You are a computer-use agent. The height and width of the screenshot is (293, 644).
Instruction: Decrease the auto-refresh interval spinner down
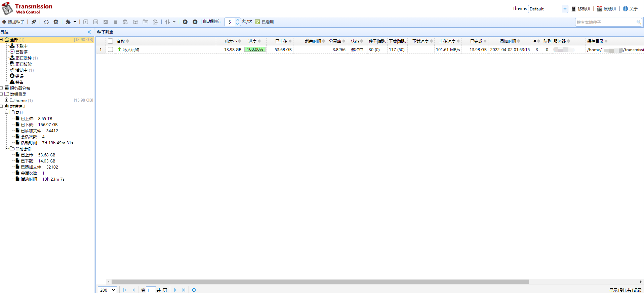(238, 24)
